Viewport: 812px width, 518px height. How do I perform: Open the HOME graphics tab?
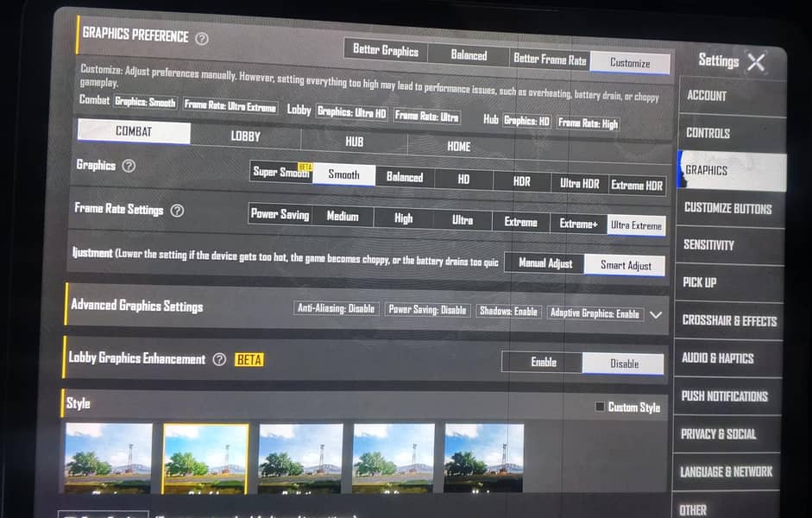coord(459,147)
